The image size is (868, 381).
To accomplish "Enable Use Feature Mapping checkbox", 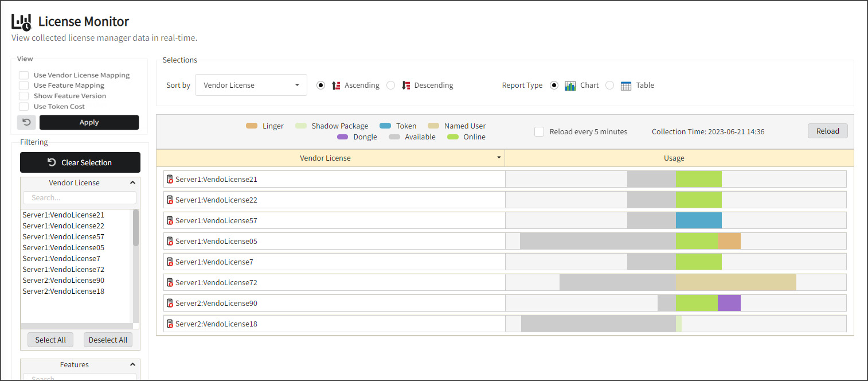I will [x=24, y=85].
